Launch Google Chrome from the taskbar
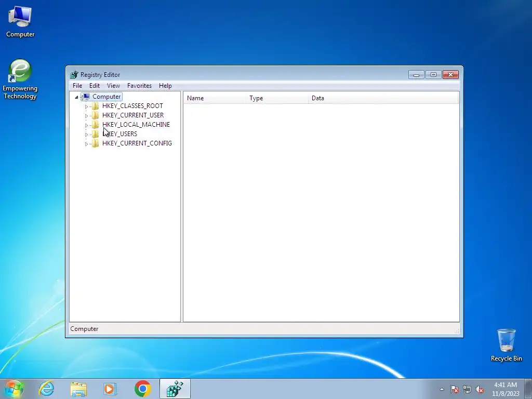Image resolution: width=532 pixels, height=399 pixels. tap(142, 389)
